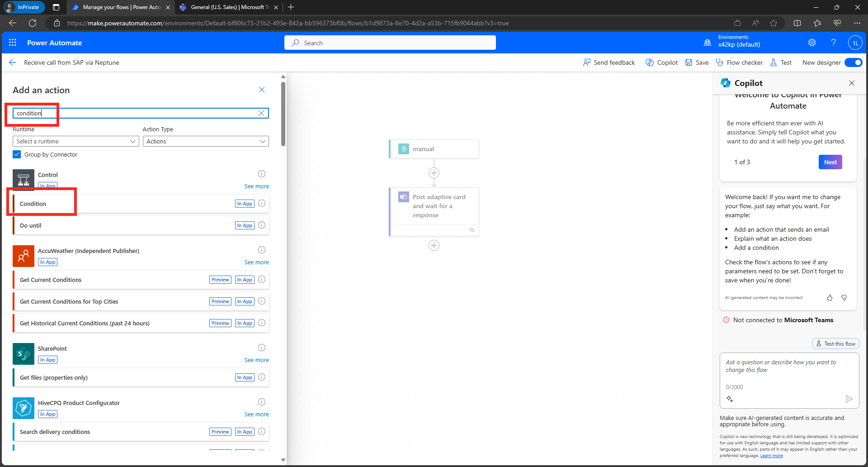Select the manual trigger card
Viewport: 868px width, 467px height.
pos(434,149)
